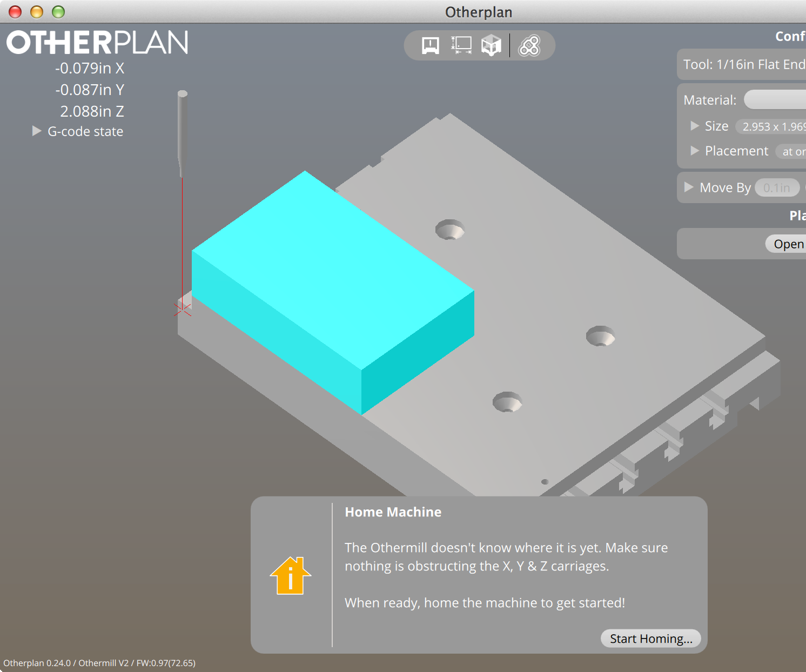Expand the Size disclosure triangle
The image size is (806, 672).
pyautogui.click(x=695, y=126)
